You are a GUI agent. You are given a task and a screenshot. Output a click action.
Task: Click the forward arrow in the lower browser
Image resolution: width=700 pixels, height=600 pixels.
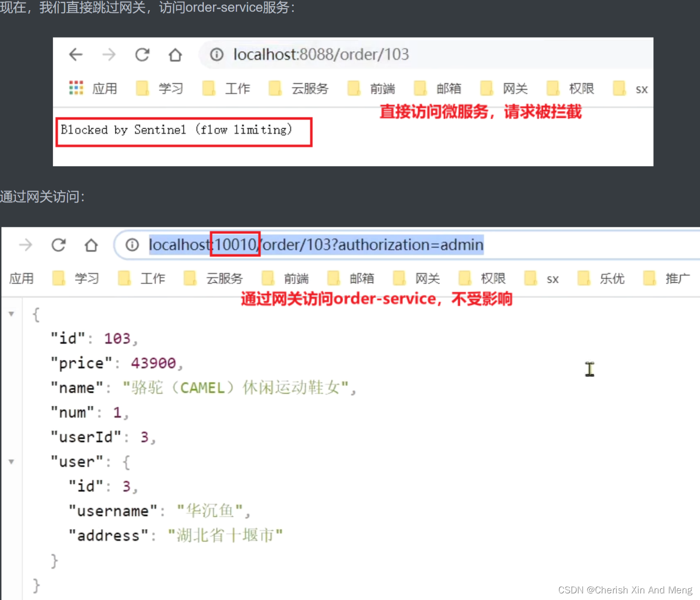point(25,245)
